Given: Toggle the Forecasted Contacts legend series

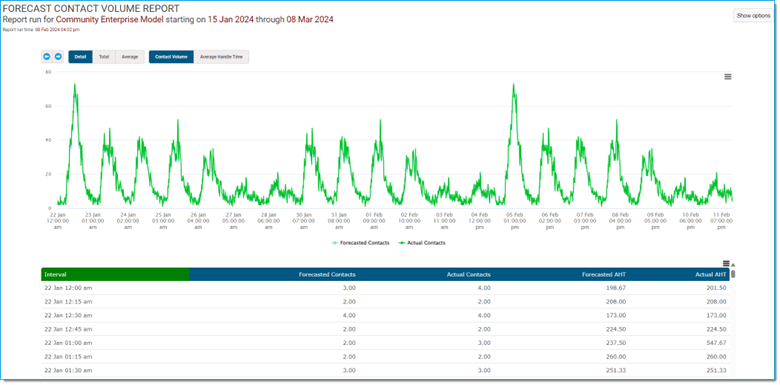Looking at the screenshot, I should 361,243.
